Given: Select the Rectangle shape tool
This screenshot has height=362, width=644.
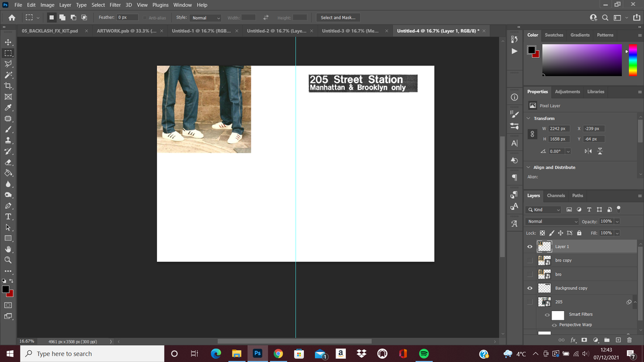Looking at the screenshot, I should point(8,239).
